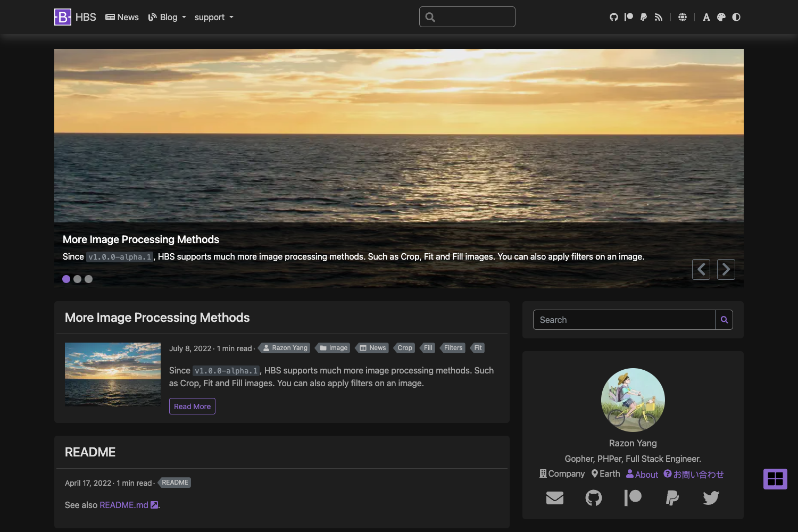Toggle the floating widget panel bottom right
Viewport: 798px width, 532px height.
coord(775,478)
